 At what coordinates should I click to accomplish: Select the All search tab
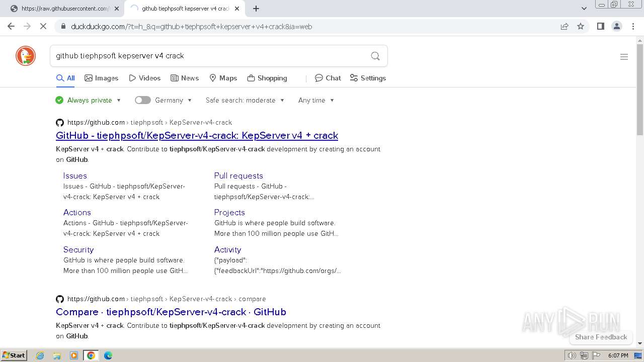coord(65,78)
